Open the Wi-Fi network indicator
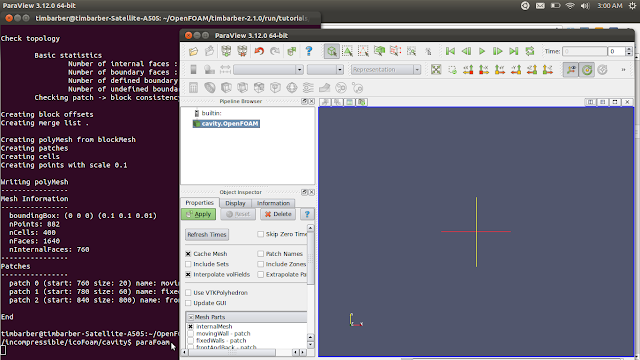Screen dimensions: 640x360 click(x=570, y=6)
